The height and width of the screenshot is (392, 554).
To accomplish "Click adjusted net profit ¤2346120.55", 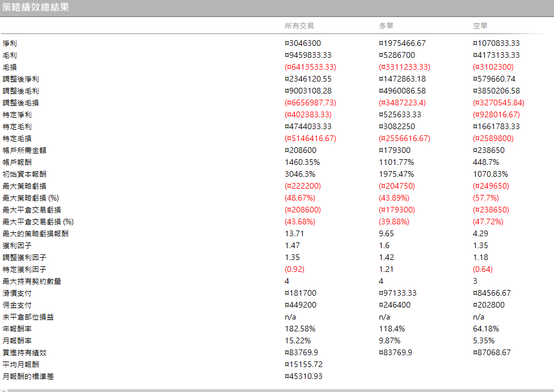I will 308,79.
